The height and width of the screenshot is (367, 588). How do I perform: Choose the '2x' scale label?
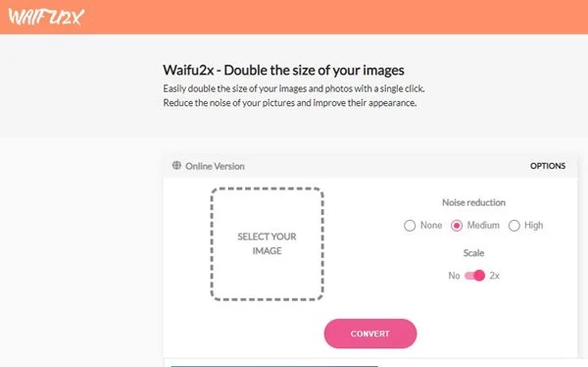(495, 276)
